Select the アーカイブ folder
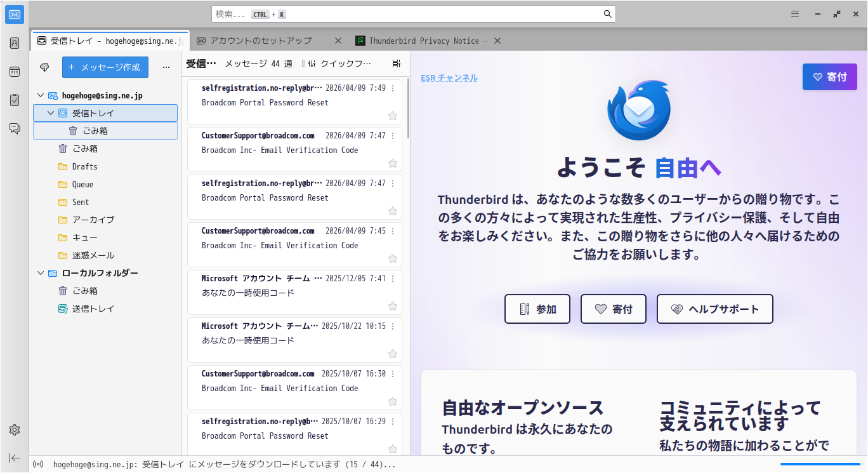The width and height of the screenshot is (868, 473). (x=105, y=220)
